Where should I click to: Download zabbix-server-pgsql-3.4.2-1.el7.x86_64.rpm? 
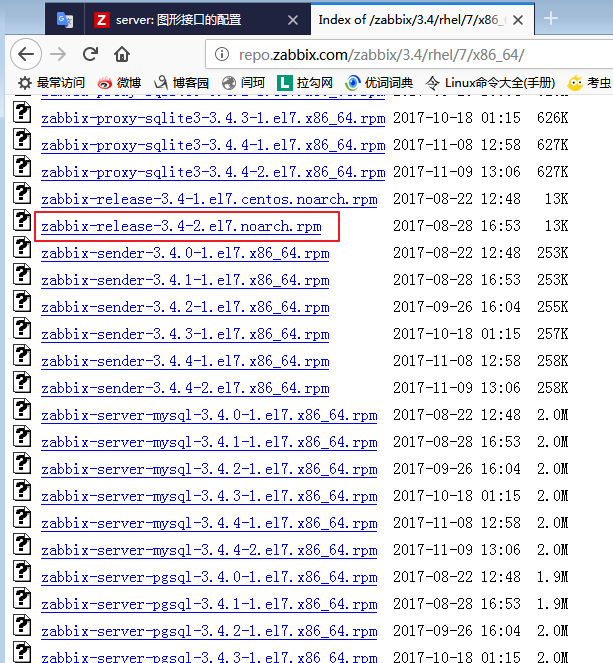point(209,632)
